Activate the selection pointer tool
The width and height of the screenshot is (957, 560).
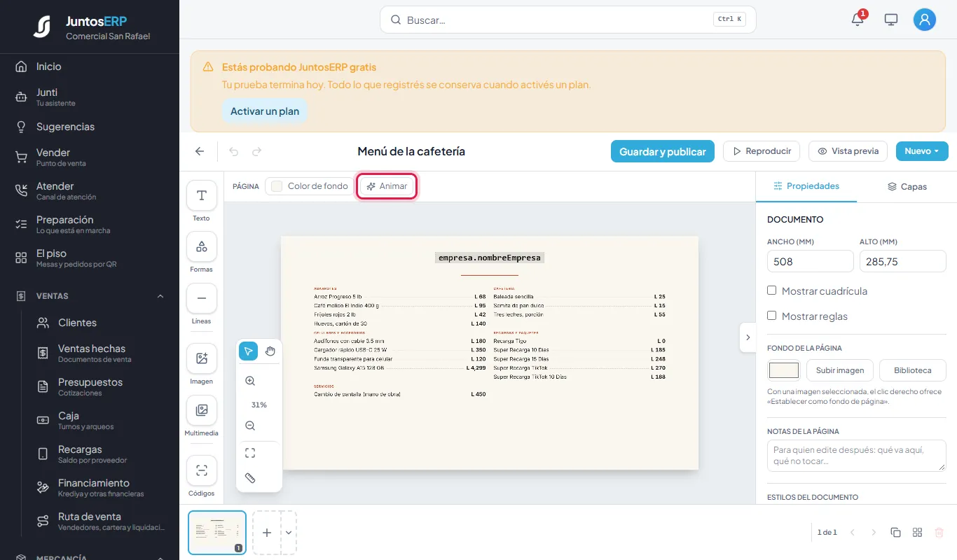(x=249, y=351)
